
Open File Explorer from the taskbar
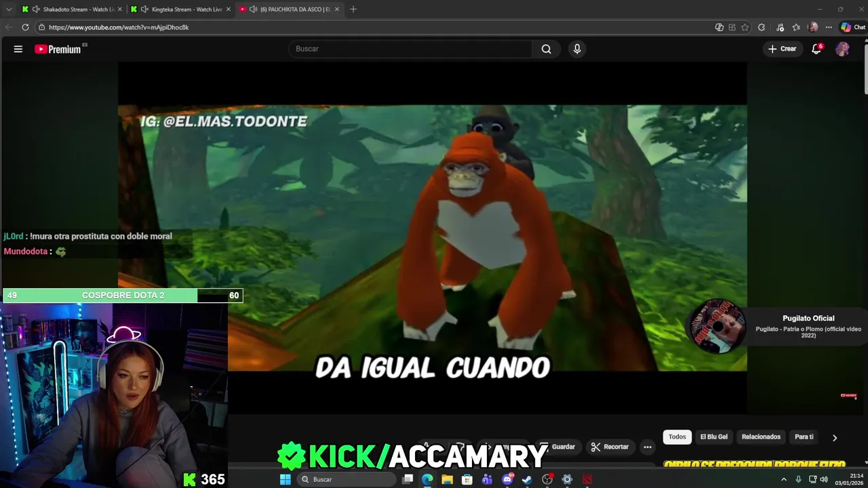click(448, 479)
